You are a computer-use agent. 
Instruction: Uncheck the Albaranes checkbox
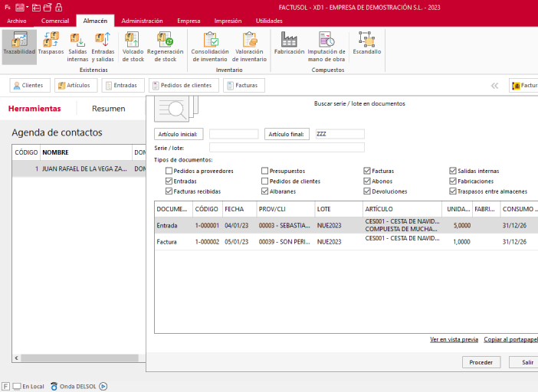(264, 191)
